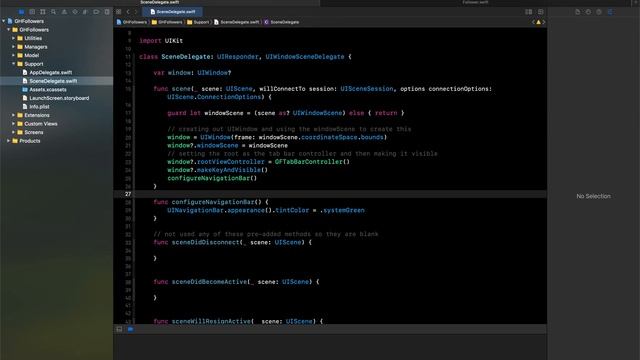Click the SceneDelegate class breadcrumb
Image resolution: width=640 pixels, height=360 pixels.
282,22
